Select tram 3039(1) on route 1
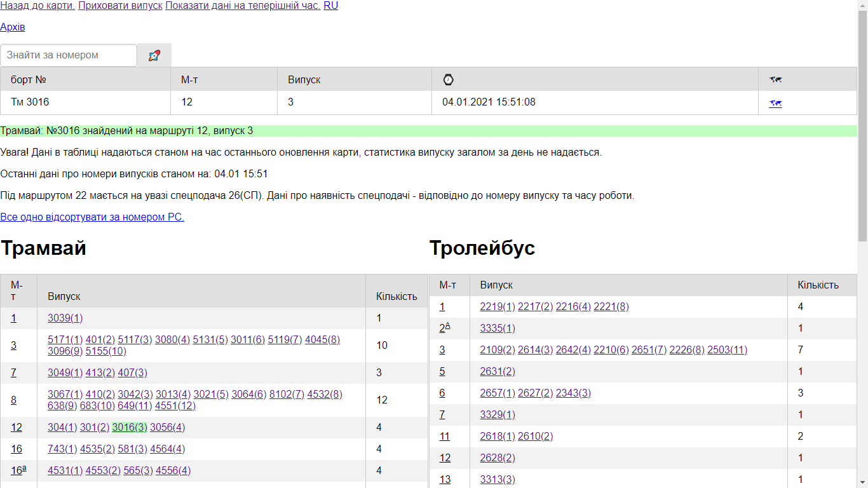Viewport: 868px width, 488px height. coord(65,318)
